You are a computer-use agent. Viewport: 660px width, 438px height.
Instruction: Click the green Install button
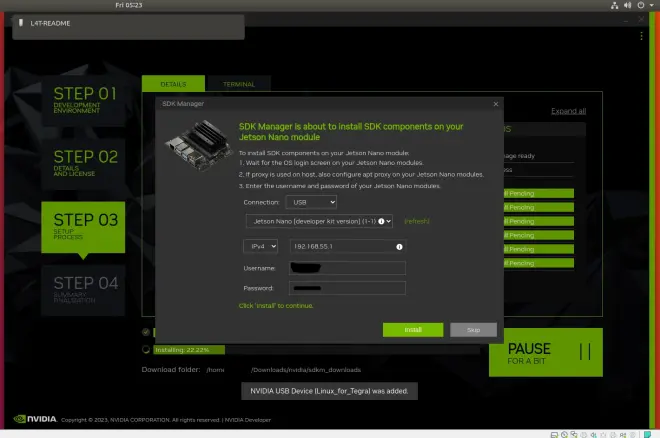(x=413, y=330)
